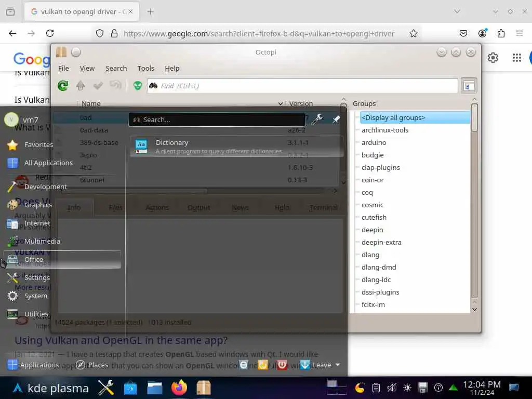Click the disk devices tray icon

click(x=423, y=388)
